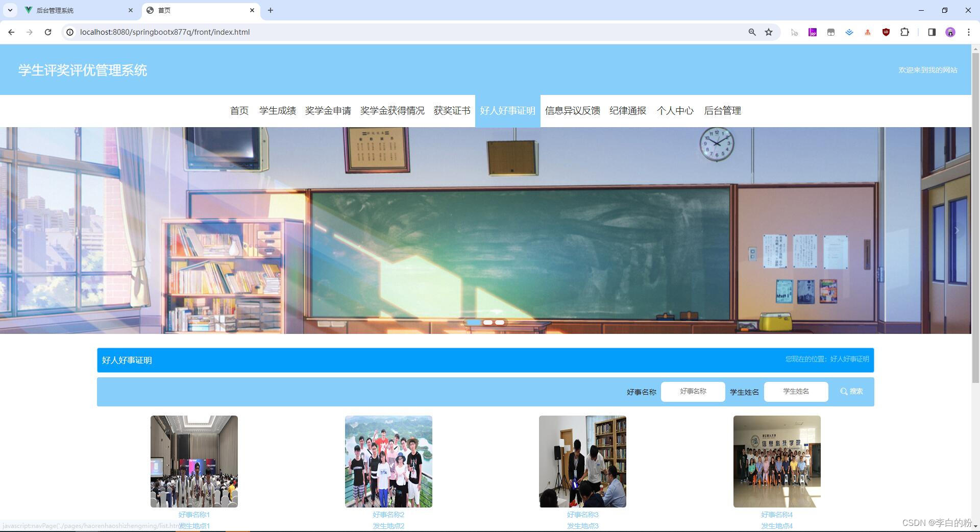Click the highlighted 好人好事证明 nav item
This screenshot has height=532, width=980.
(508, 111)
